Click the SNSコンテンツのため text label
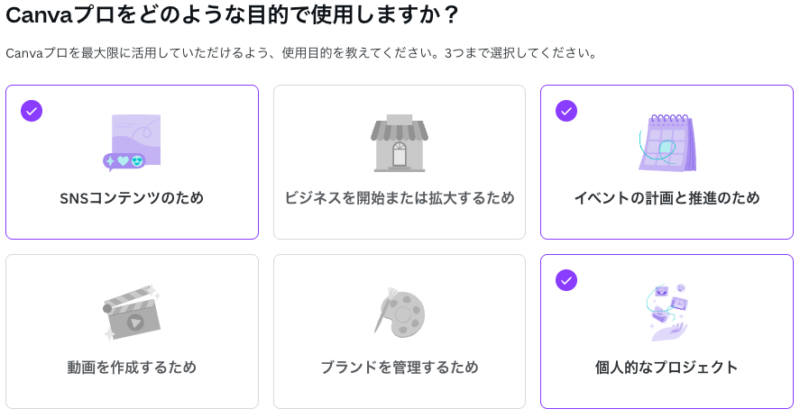This screenshot has height=418, width=800. click(132, 198)
